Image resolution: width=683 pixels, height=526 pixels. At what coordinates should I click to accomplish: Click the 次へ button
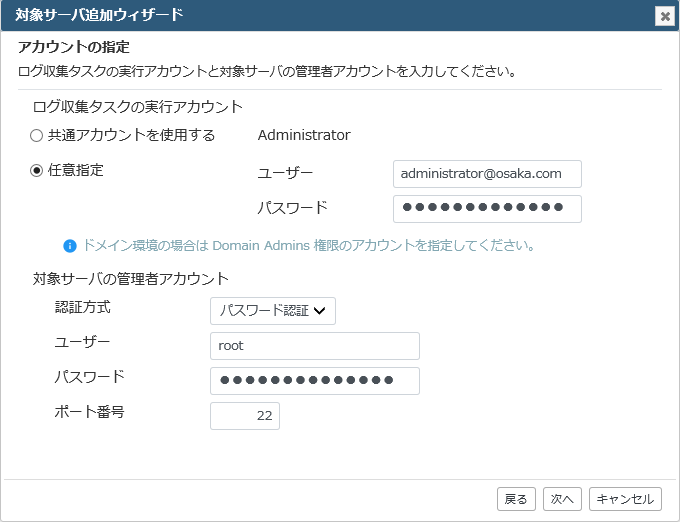tap(562, 499)
